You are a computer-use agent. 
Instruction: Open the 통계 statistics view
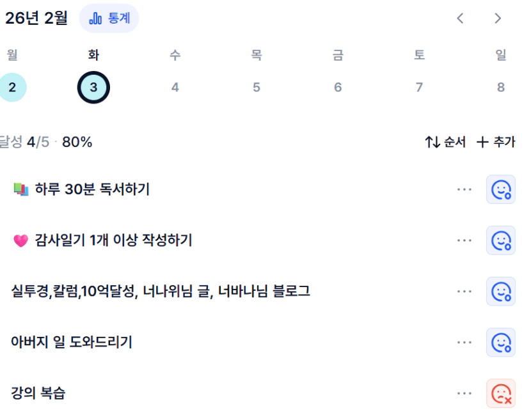click(x=109, y=19)
